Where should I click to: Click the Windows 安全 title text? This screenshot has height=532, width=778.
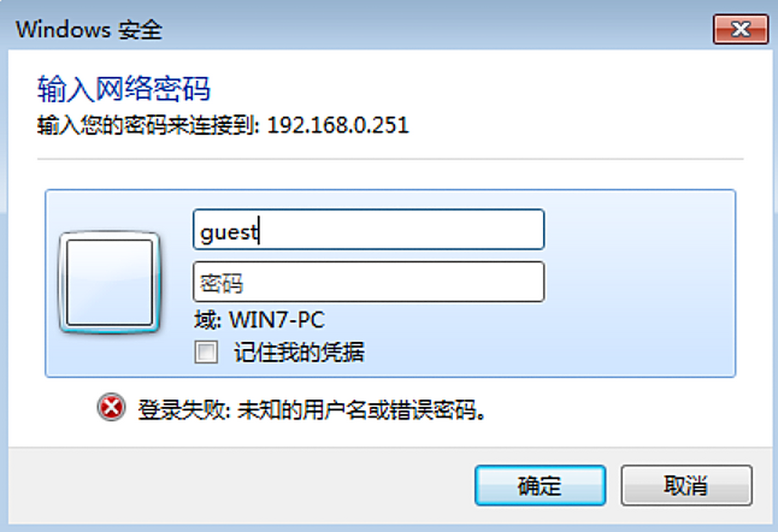(89, 30)
